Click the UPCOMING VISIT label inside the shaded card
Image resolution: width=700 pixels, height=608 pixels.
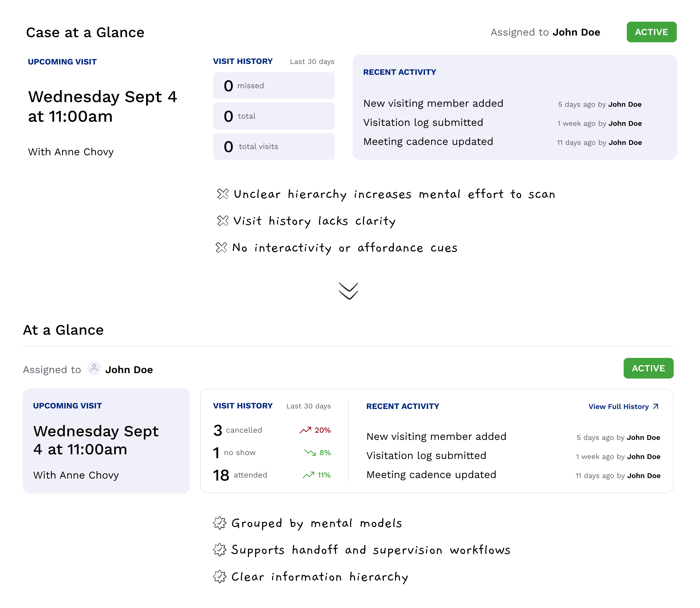pyautogui.click(x=68, y=406)
